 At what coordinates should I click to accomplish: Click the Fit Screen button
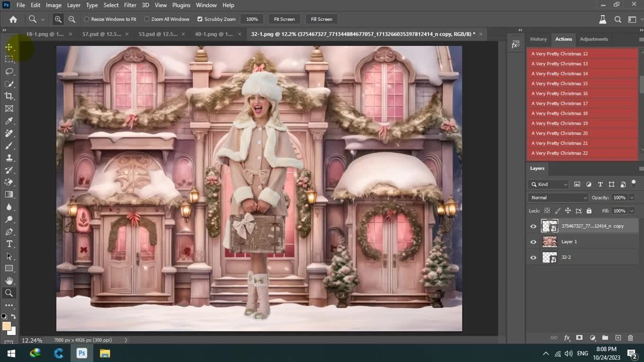(284, 19)
